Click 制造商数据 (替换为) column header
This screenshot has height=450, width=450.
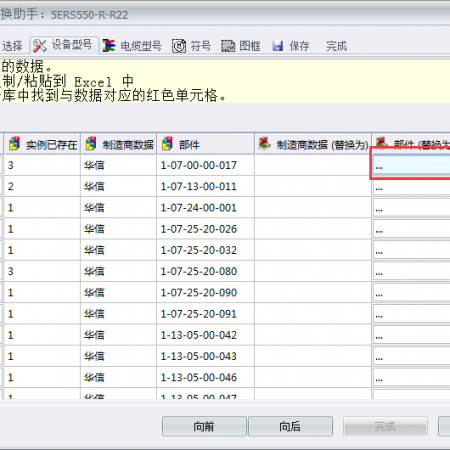coord(313,144)
